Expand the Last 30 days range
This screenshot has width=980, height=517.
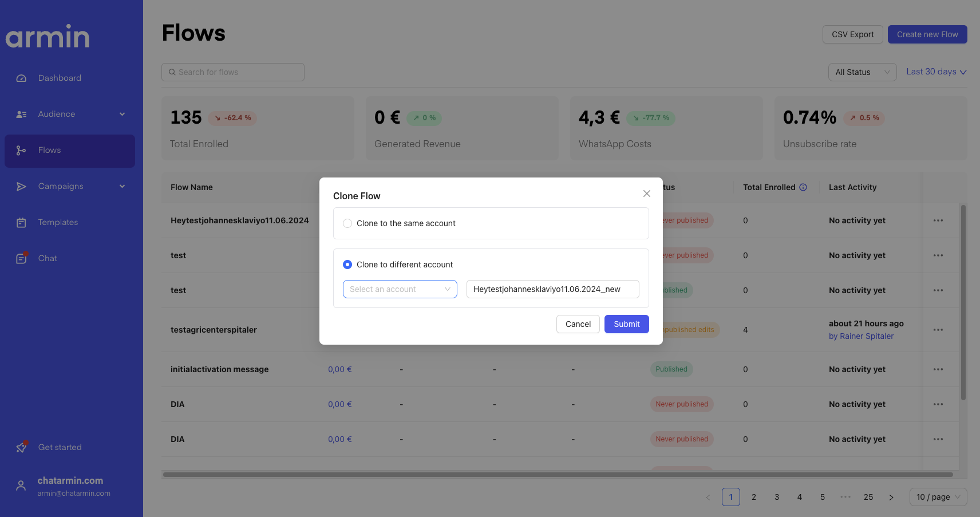coord(936,72)
